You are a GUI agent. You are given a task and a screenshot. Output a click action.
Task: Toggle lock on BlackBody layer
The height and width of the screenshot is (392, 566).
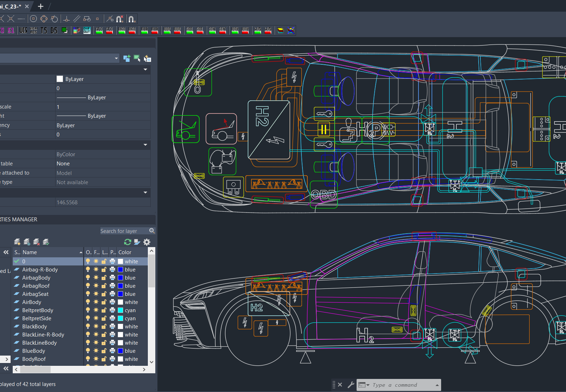point(104,326)
